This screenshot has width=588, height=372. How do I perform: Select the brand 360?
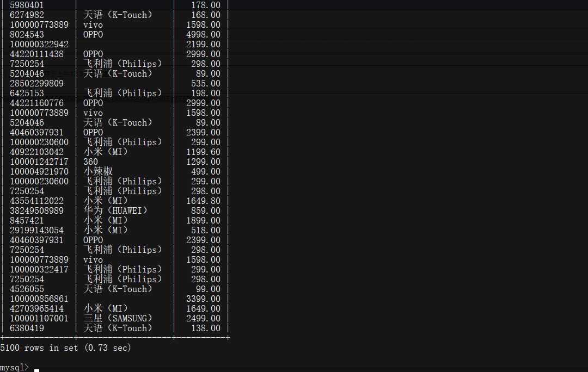point(90,162)
